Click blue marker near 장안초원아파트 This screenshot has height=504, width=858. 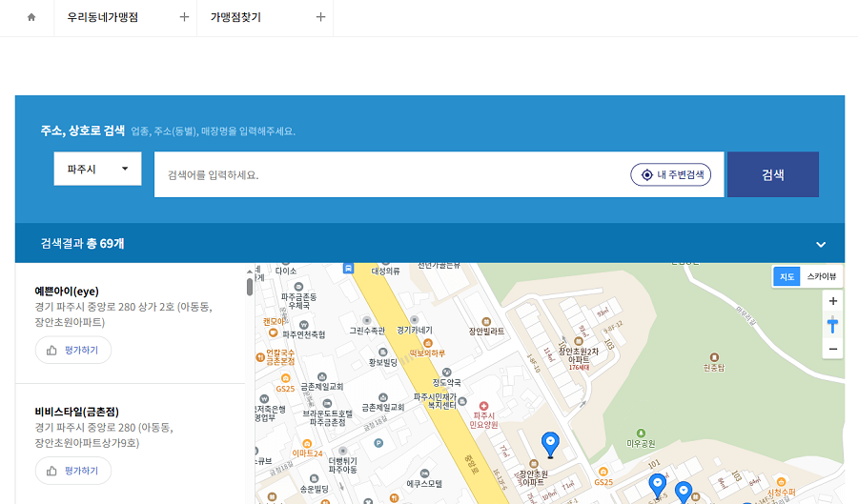click(550, 444)
